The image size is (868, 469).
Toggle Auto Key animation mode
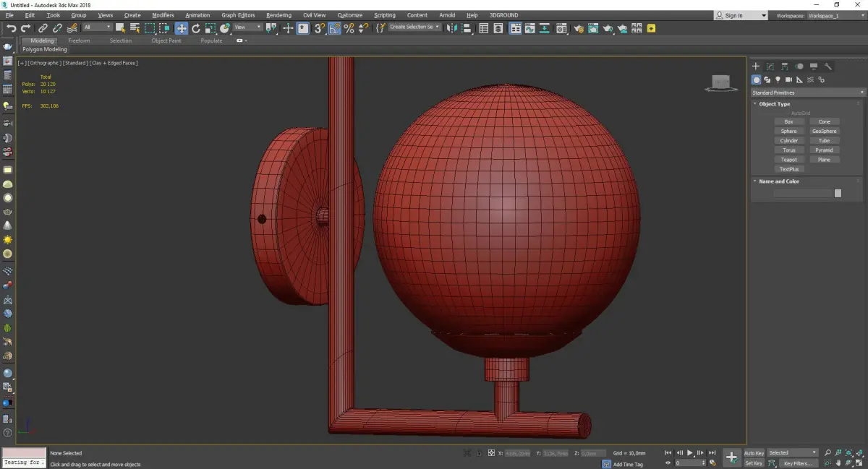754,453
